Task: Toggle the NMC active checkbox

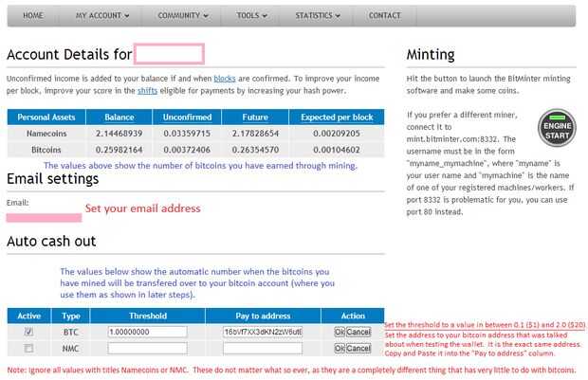Action: coord(28,348)
